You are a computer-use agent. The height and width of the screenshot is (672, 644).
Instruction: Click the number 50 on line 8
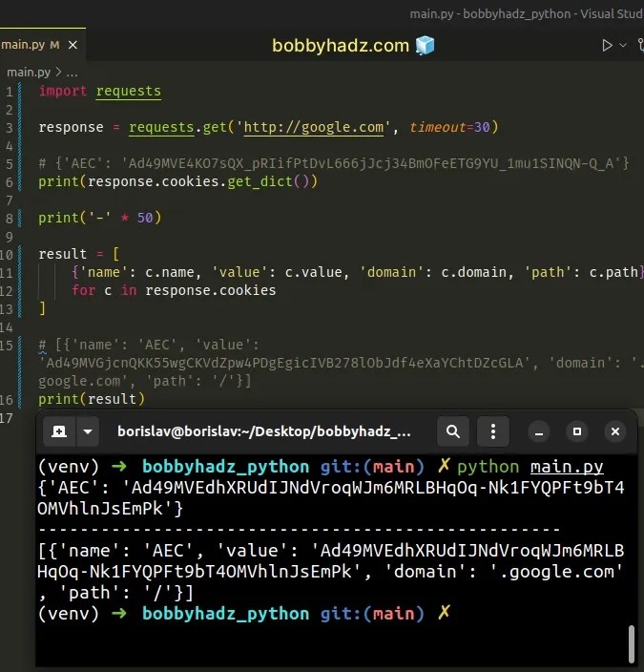[x=145, y=218]
